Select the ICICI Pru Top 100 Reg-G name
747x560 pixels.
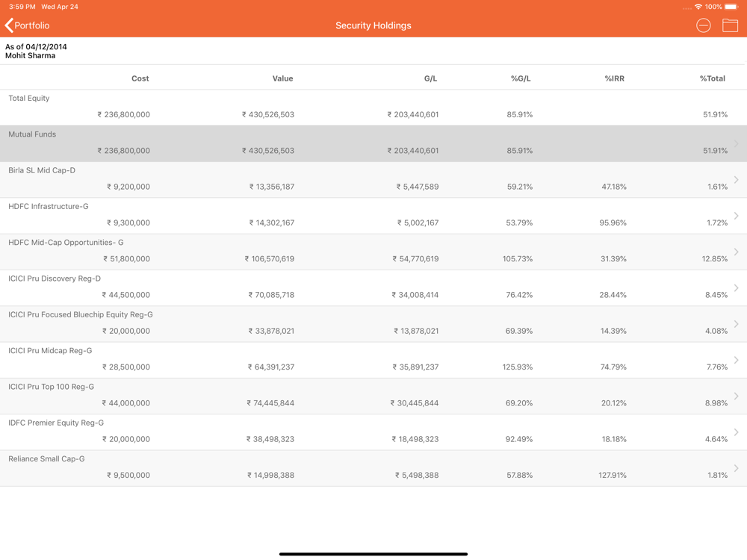pos(51,387)
